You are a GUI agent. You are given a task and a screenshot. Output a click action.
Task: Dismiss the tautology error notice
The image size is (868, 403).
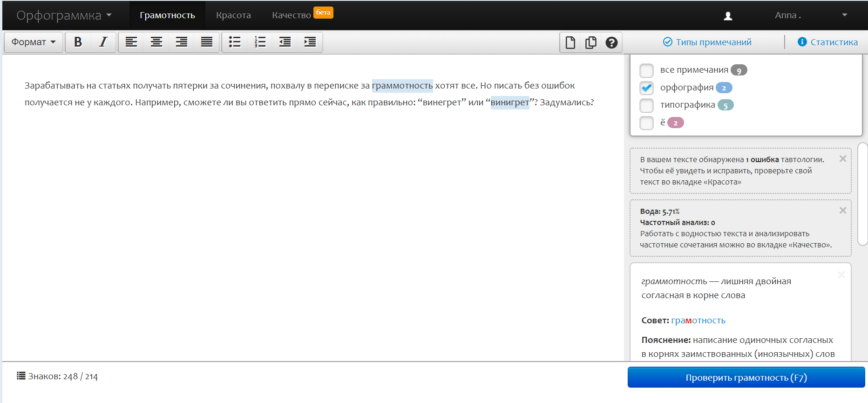pos(842,159)
